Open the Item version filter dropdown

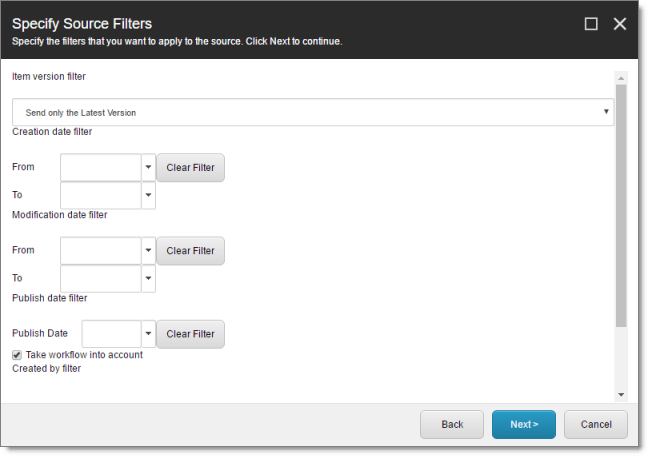[x=313, y=112]
